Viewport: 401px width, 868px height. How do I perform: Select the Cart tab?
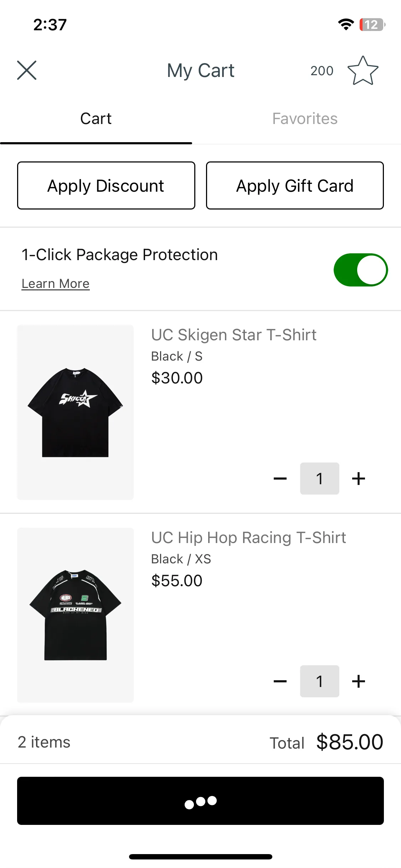(96, 119)
